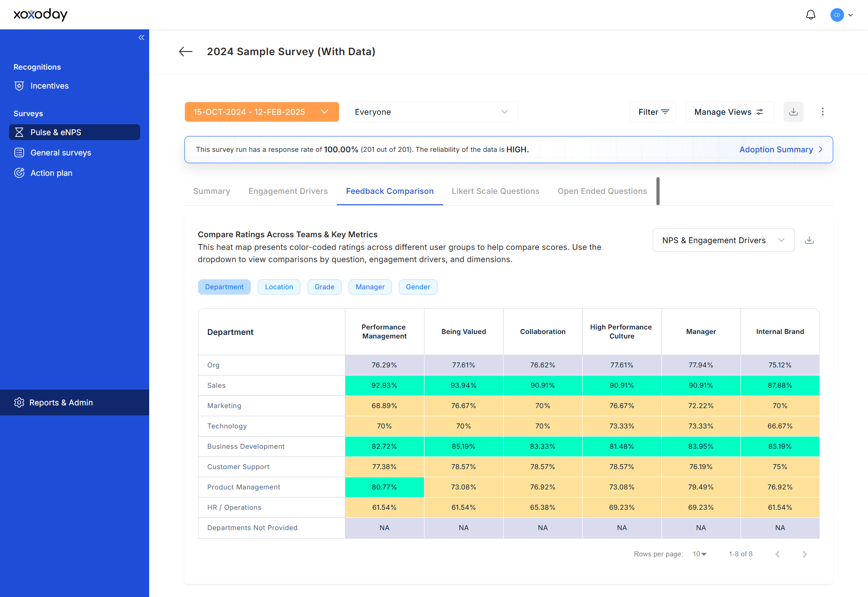Collapse the sidebar with double-chevron icon

coord(142,38)
